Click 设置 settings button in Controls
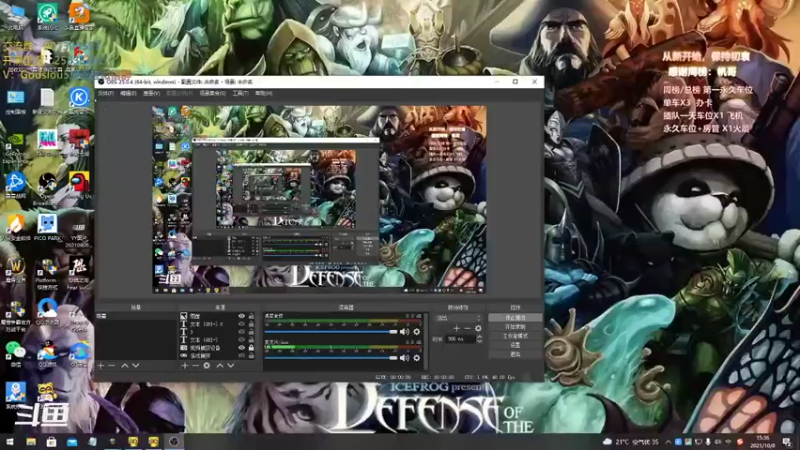The image size is (800, 450). tap(515, 345)
